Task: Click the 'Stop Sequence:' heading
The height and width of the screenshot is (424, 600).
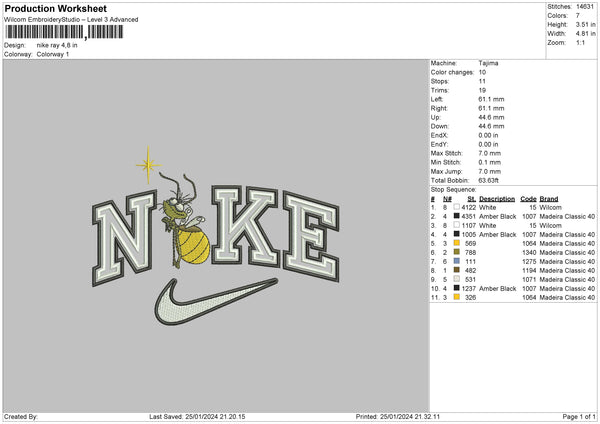Action: coord(453,189)
